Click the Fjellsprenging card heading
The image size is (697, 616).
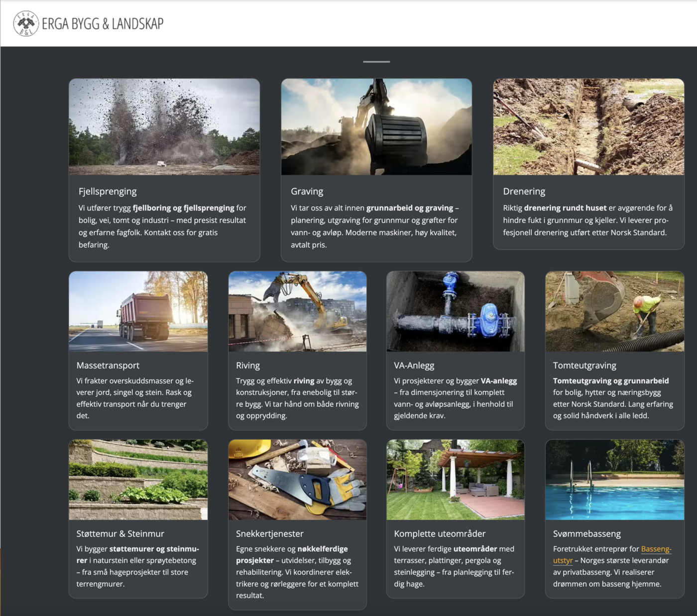tap(108, 192)
